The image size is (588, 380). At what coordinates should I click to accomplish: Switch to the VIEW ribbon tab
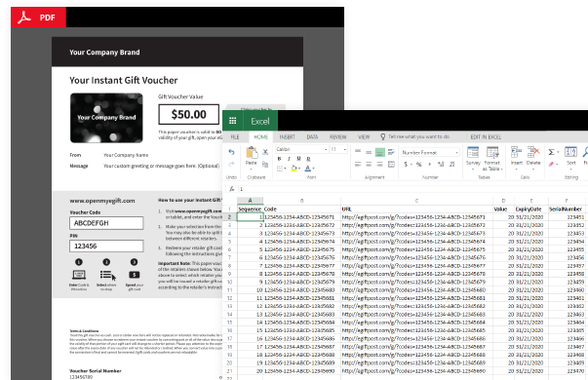coord(364,136)
